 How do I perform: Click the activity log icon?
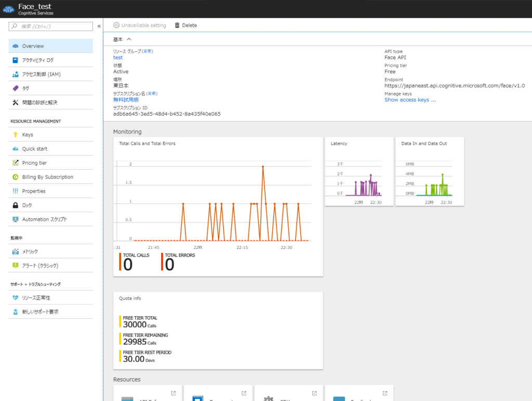coord(15,60)
